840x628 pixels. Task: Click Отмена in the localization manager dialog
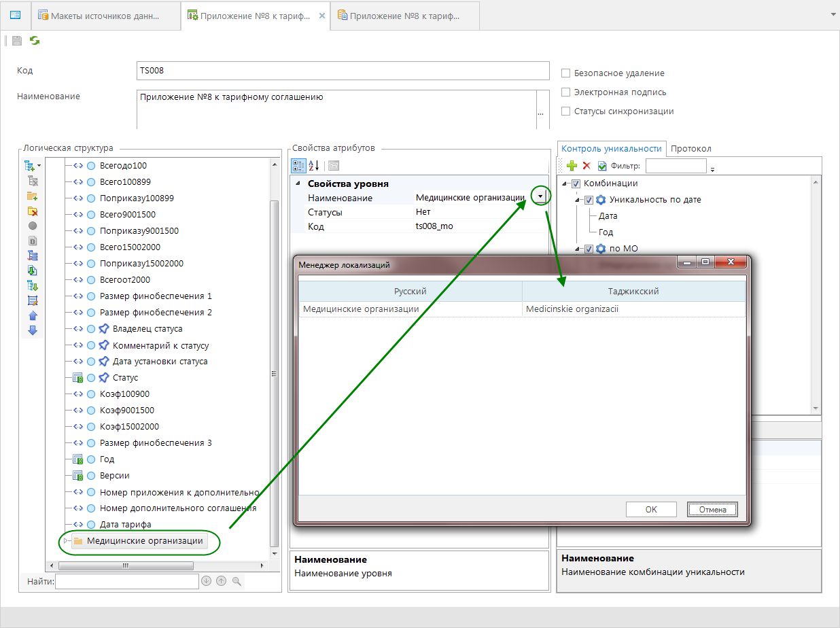point(712,510)
